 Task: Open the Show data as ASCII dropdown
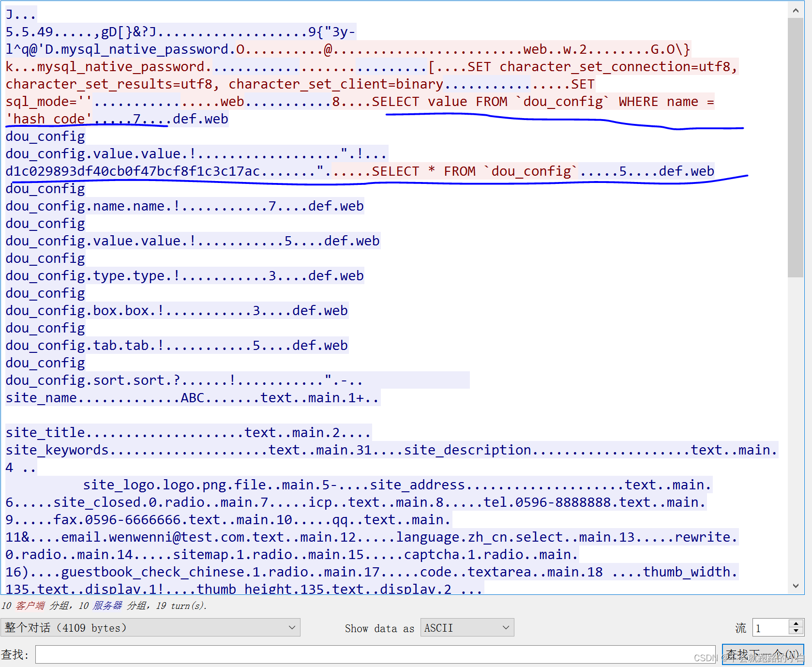[x=467, y=628]
